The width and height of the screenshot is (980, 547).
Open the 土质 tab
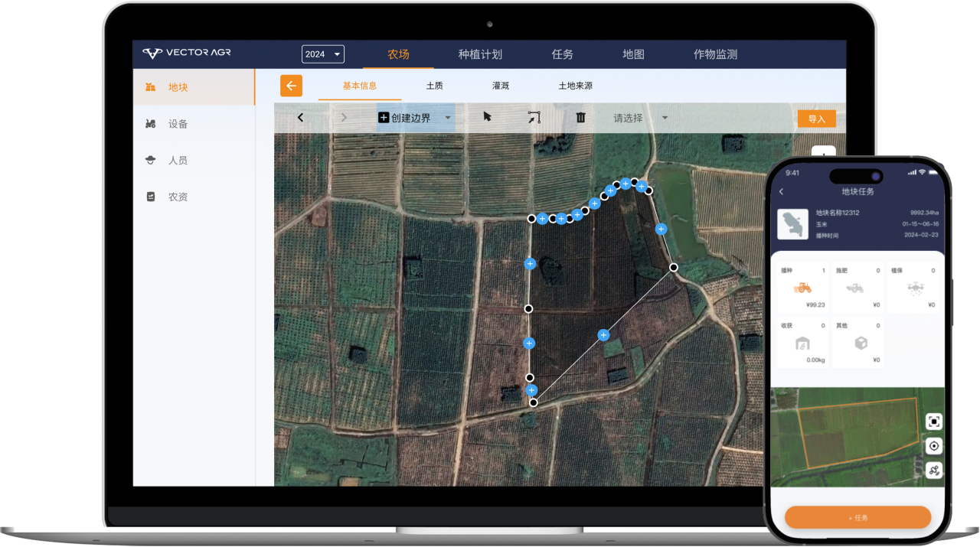(434, 86)
